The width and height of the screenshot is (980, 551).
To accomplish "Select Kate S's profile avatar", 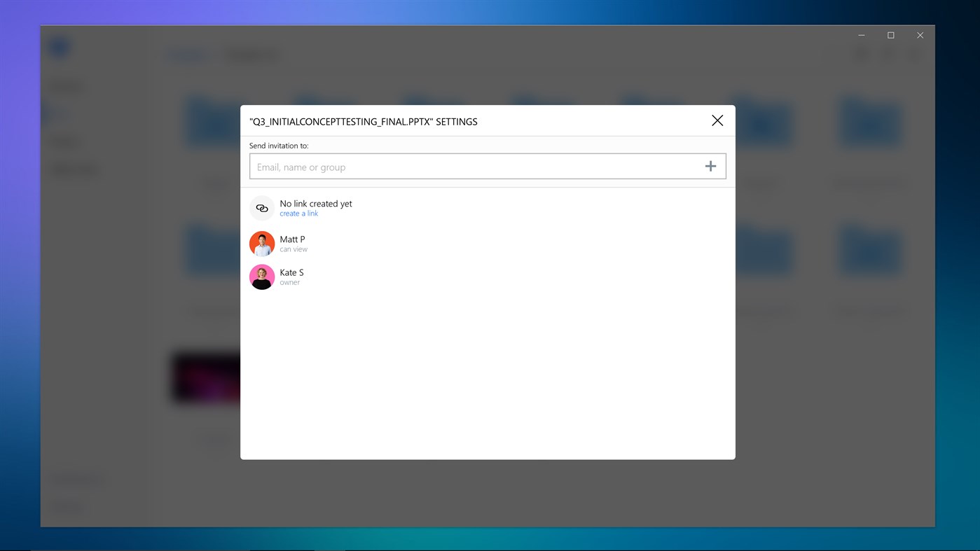I will point(261,277).
